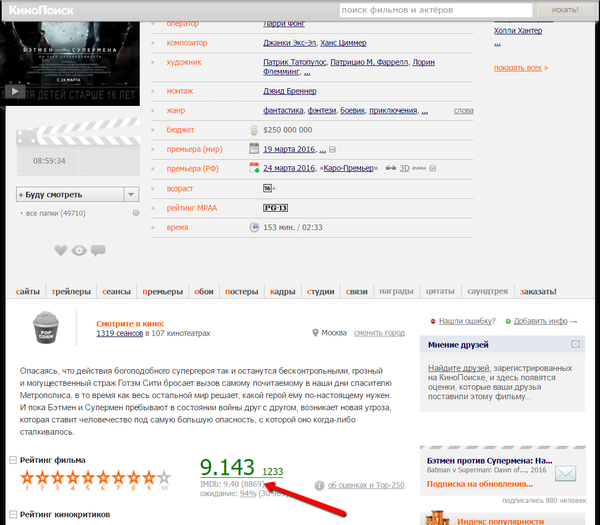Viewport: 600px width, 525px height.
Task: Click the clock icon beside runtime
Action: (x=254, y=227)
